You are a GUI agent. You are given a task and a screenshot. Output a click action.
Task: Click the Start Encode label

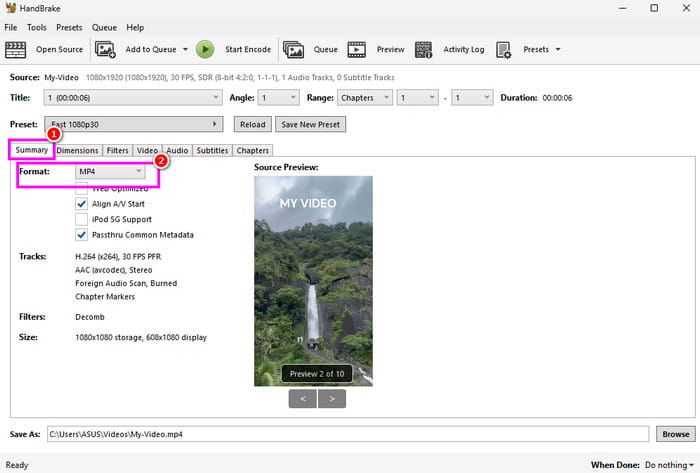248,50
